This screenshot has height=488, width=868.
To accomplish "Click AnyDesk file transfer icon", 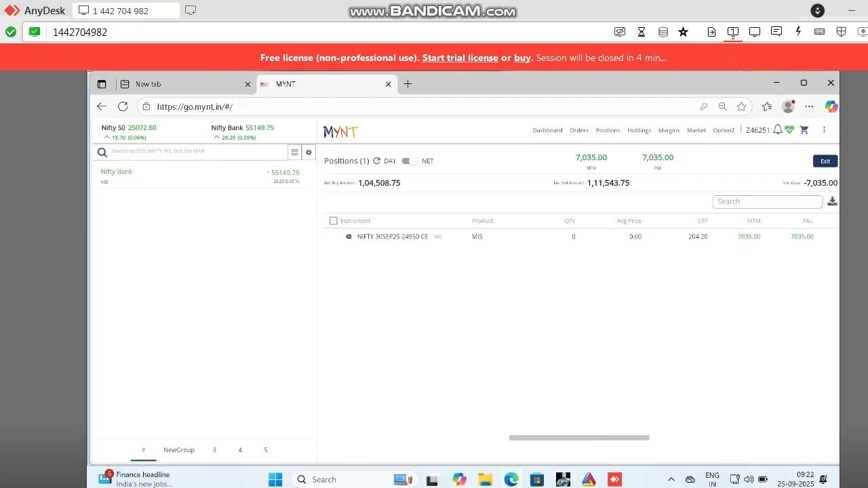I will click(711, 32).
